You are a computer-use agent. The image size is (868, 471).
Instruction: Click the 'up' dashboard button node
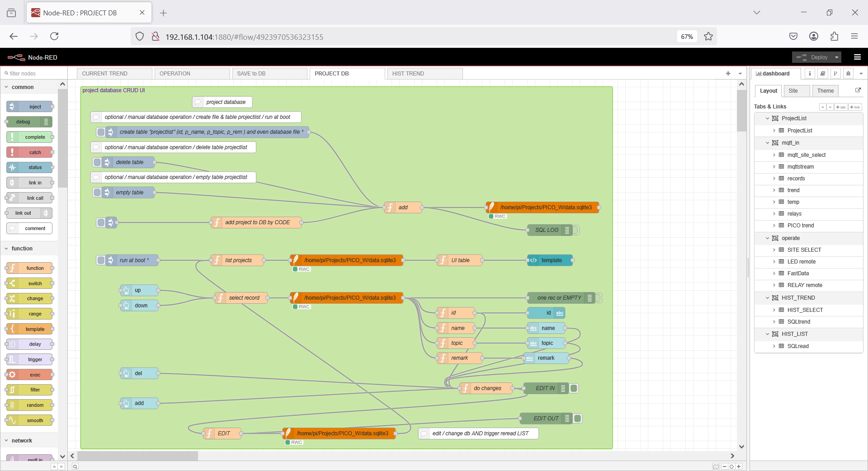139,290
